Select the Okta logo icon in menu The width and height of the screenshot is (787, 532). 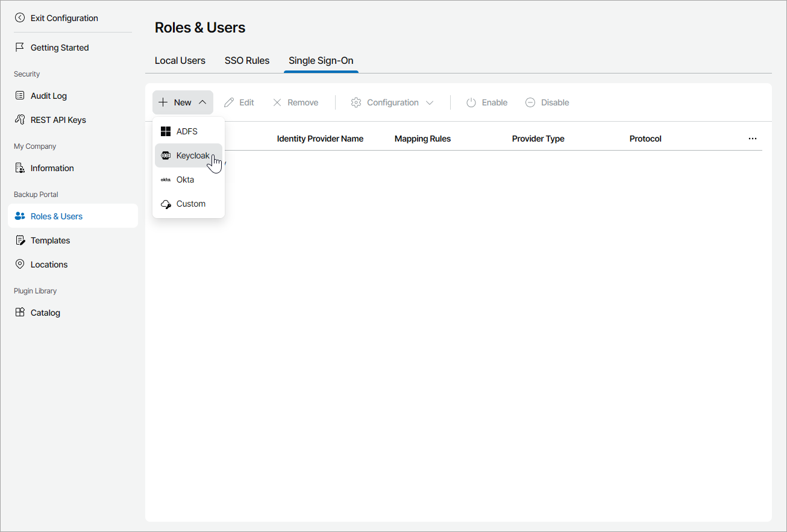tap(166, 180)
